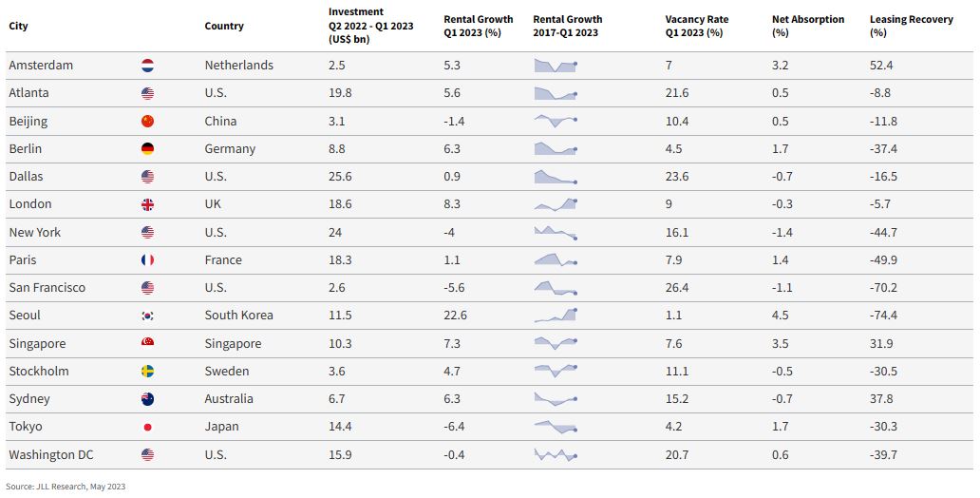Click the Sweden flag icon beside Stockholm
This screenshot has height=498, width=980.
tap(147, 371)
